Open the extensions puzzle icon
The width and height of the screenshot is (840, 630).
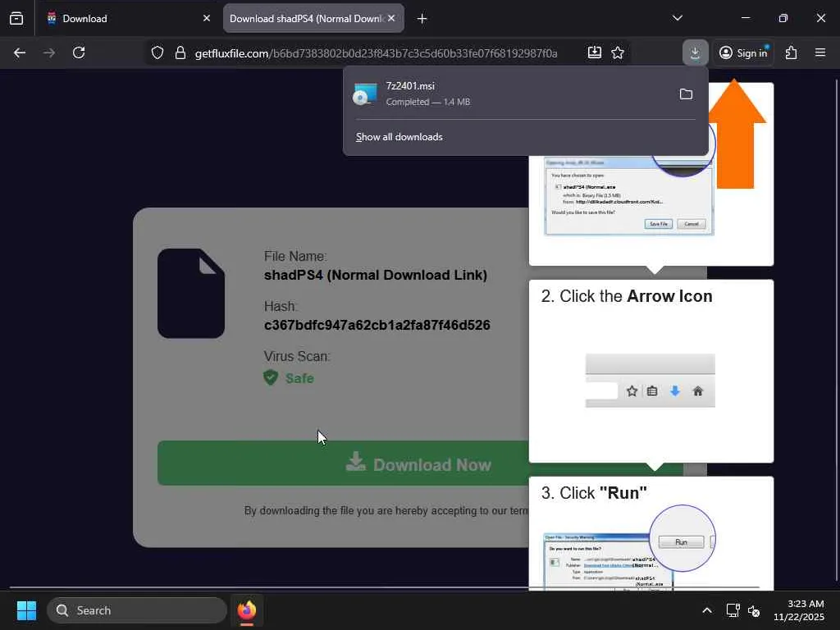(x=792, y=52)
